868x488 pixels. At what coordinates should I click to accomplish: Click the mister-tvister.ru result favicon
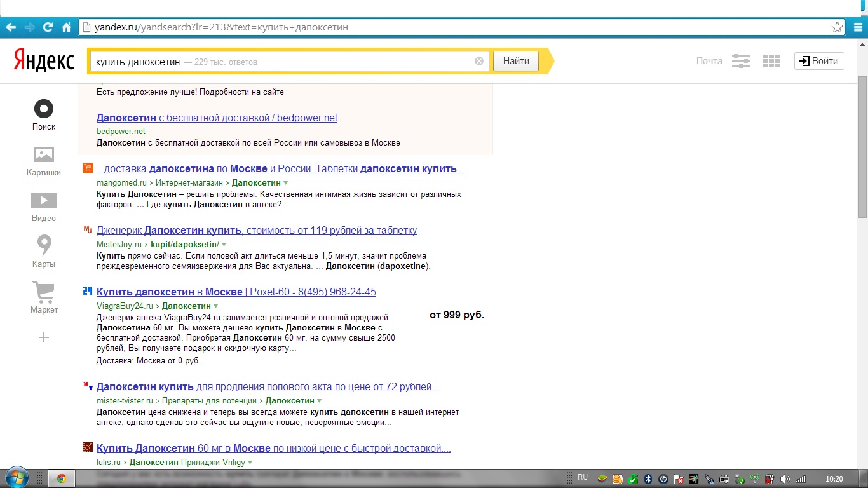click(x=88, y=386)
